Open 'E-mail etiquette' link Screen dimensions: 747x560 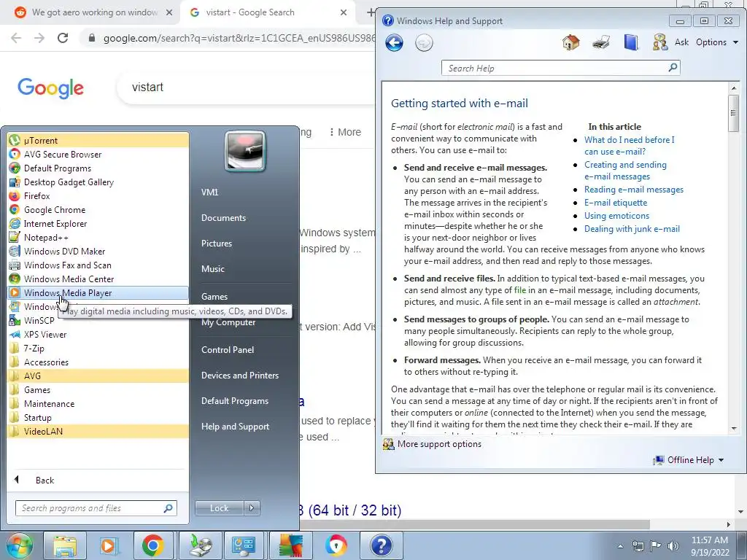(616, 203)
